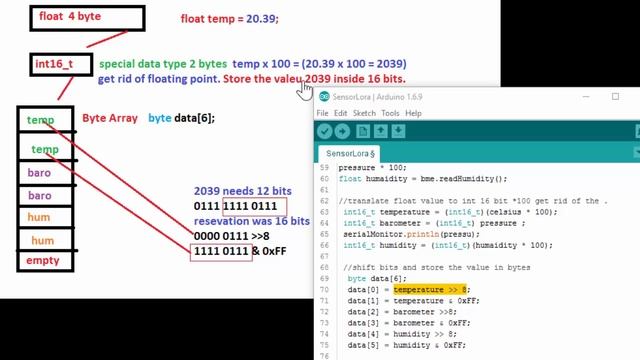Click the 'empty' cell of the byte array
This screenshot has width=640, height=360.
pyautogui.click(x=45, y=260)
